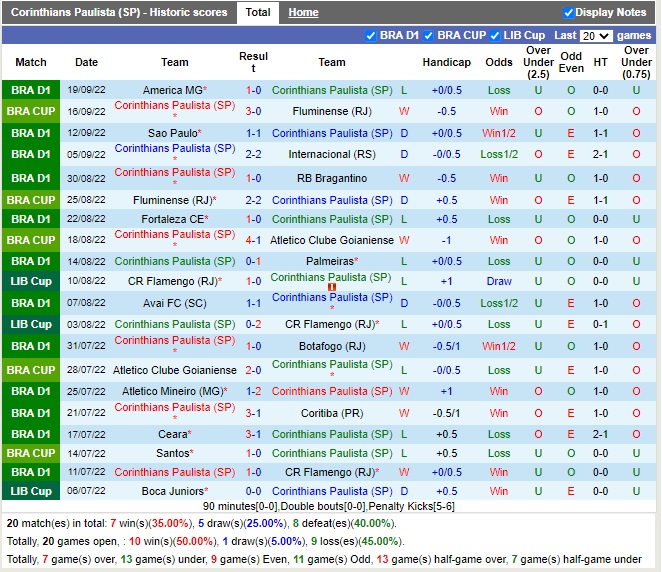Click the 3-0 result against Fluminense
This screenshot has width=662, height=572.
click(254, 111)
